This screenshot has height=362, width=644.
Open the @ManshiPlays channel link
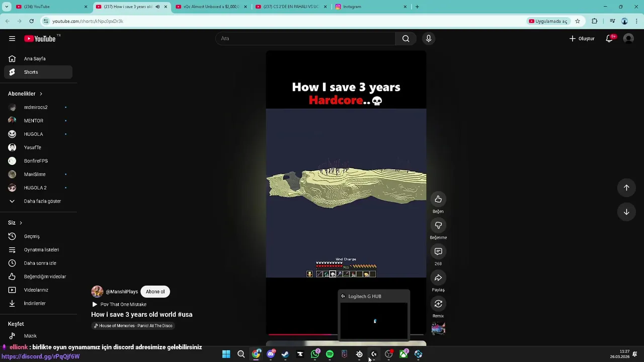coord(122,292)
